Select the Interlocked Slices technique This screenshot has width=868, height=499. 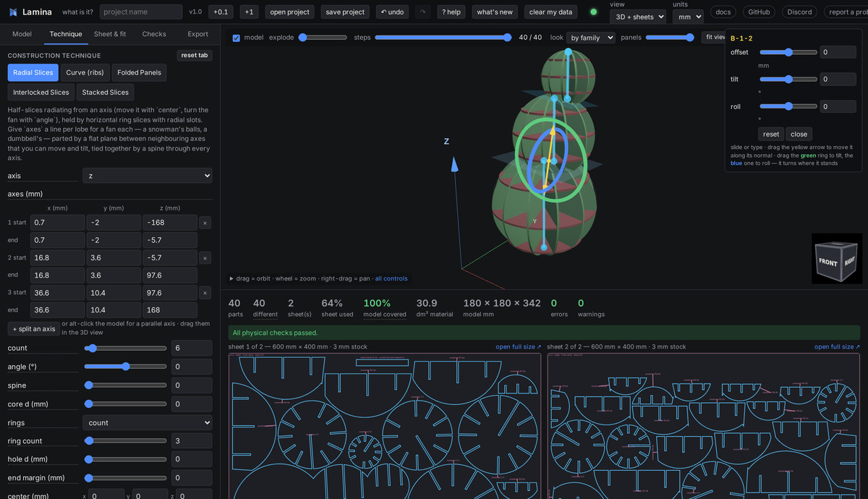tap(41, 92)
